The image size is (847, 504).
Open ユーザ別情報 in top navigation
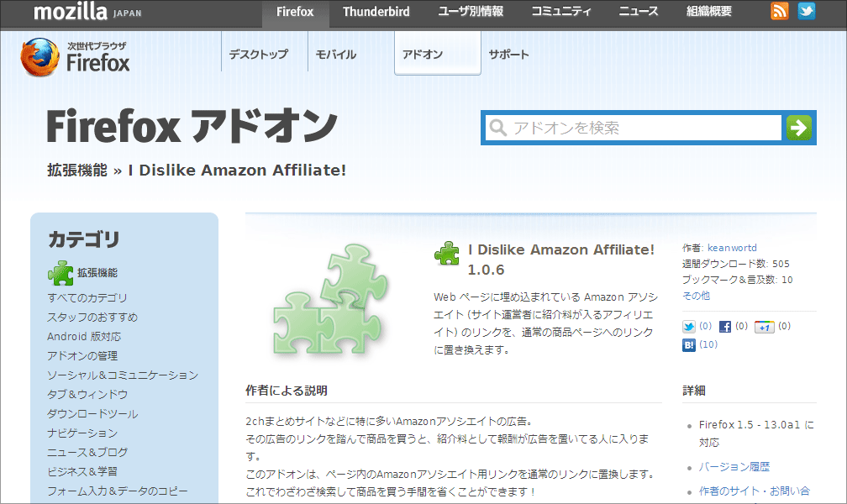[x=471, y=12]
